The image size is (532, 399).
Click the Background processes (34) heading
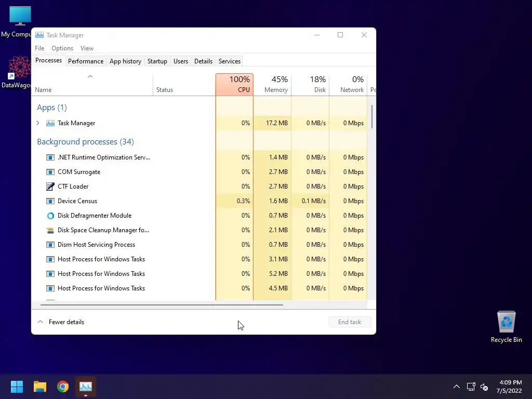click(86, 142)
